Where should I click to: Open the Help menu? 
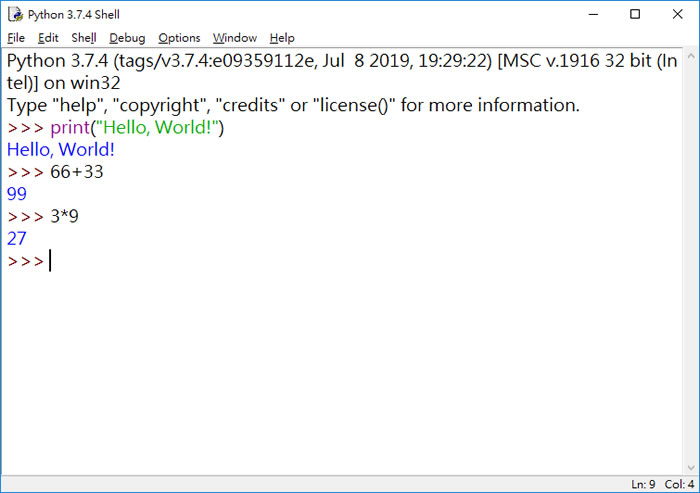(282, 38)
